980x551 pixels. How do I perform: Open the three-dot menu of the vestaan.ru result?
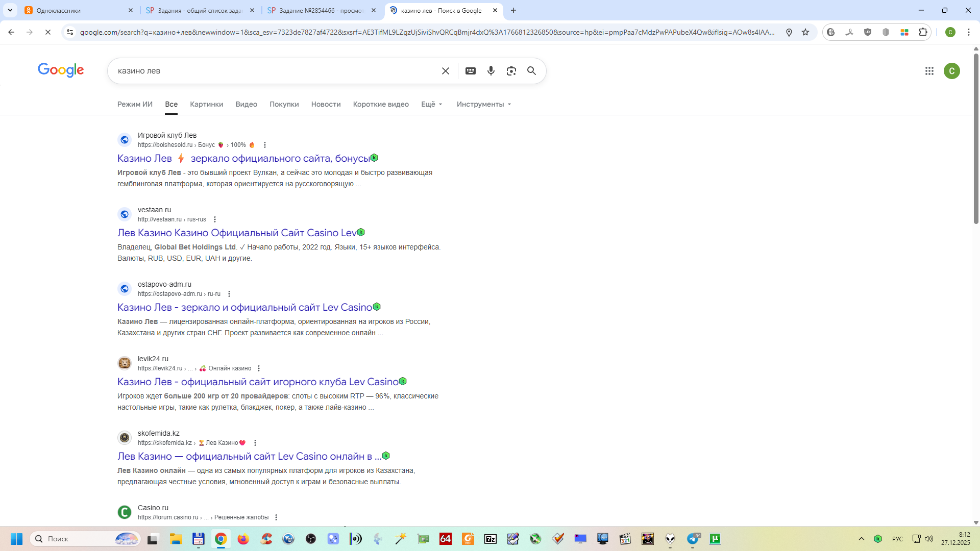(x=215, y=219)
